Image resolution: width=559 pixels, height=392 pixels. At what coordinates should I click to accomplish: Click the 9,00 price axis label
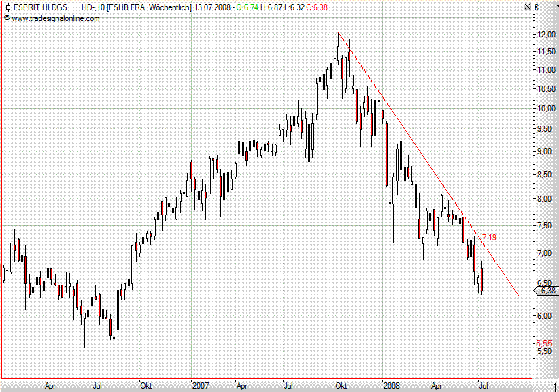coord(546,152)
